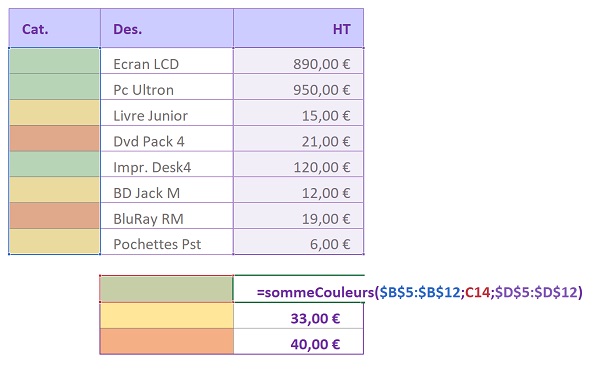Select the HT header cell
Screen dimensions: 600x383
298,28
